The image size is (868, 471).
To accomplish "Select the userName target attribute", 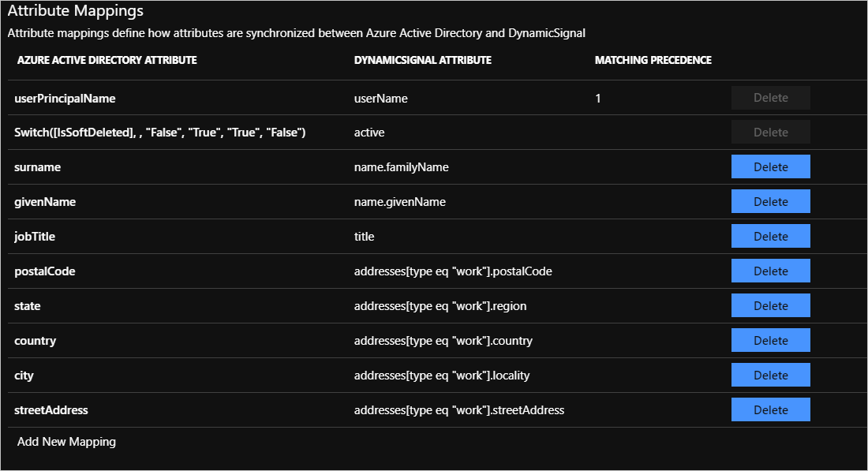I will tap(381, 99).
